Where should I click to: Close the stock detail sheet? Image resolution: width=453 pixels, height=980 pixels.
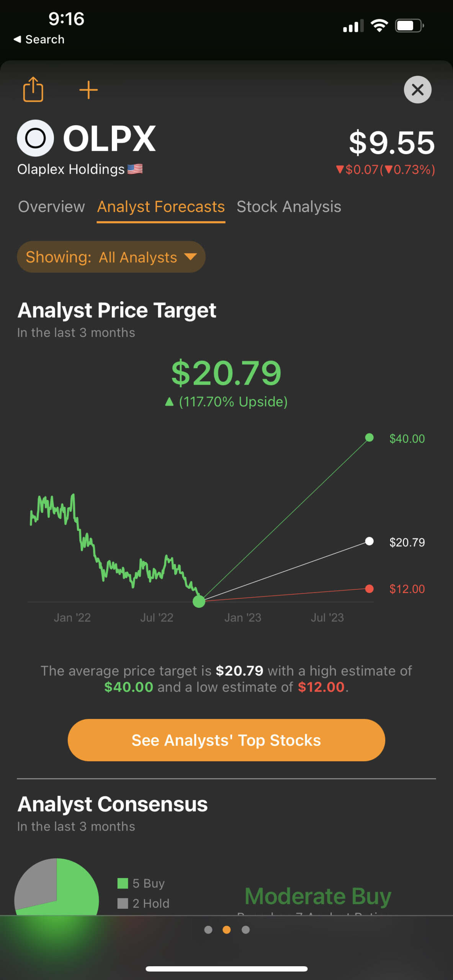coord(417,90)
